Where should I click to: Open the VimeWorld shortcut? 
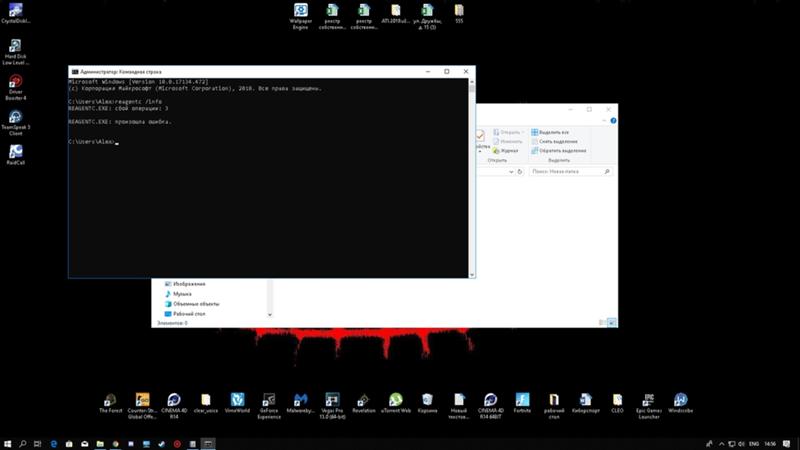(237, 403)
